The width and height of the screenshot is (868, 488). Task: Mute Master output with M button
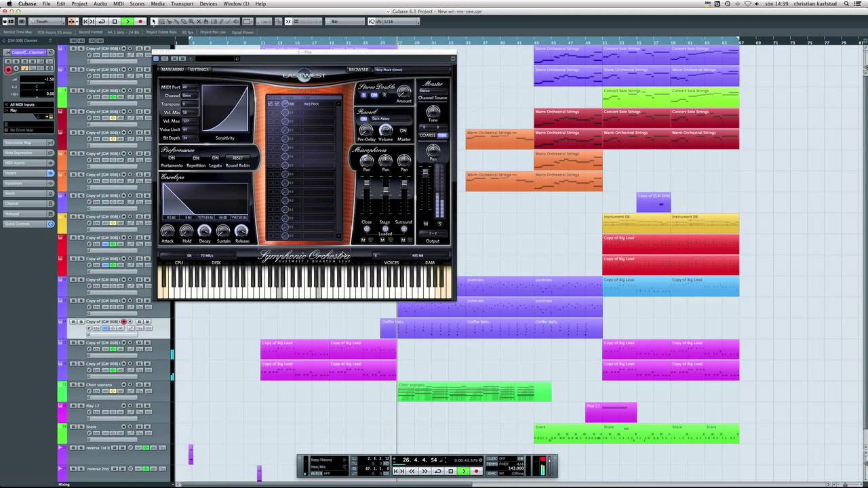click(x=426, y=224)
